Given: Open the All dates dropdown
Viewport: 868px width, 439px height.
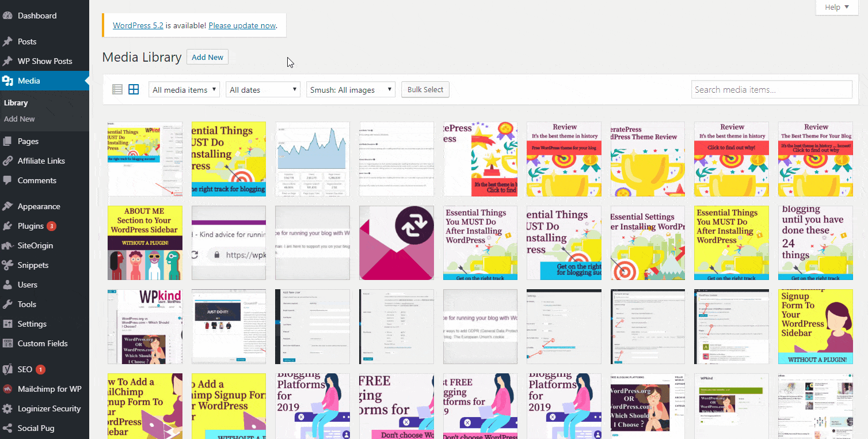Looking at the screenshot, I should (263, 89).
